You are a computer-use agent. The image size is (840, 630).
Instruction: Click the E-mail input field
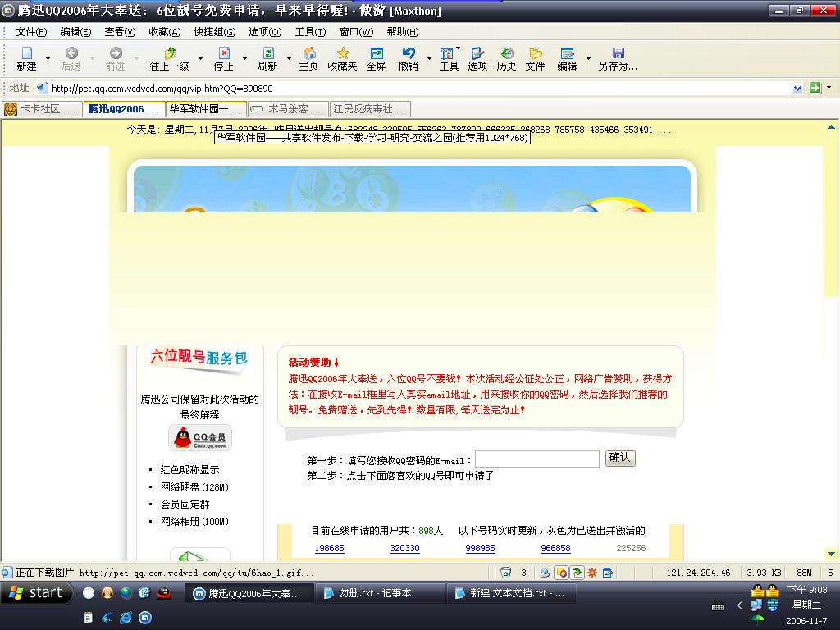pyautogui.click(x=536, y=459)
